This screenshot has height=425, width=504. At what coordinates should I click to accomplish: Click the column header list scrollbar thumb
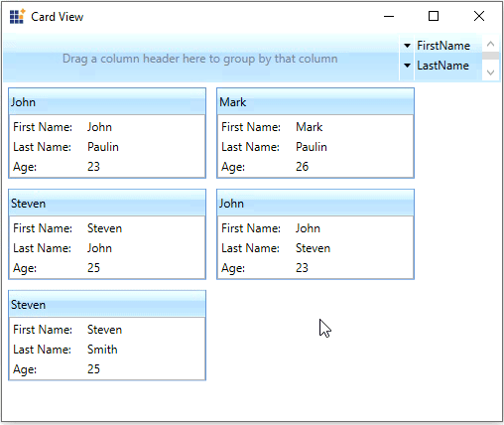coord(491,56)
